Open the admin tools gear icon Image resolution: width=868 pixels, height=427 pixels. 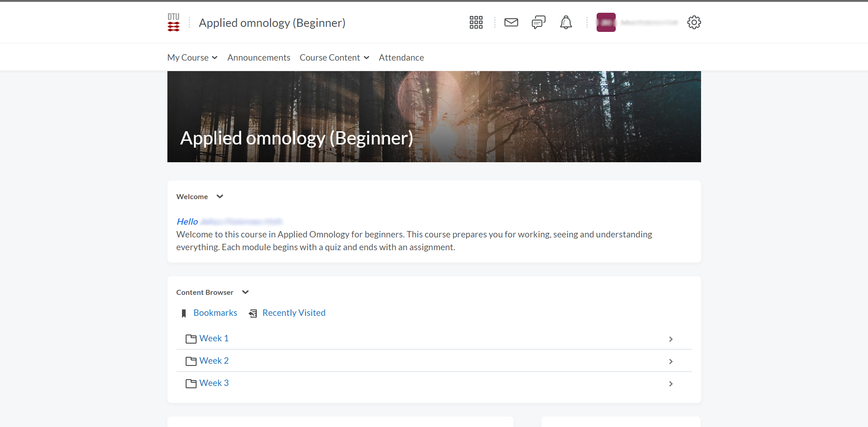click(x=694, y=22)
